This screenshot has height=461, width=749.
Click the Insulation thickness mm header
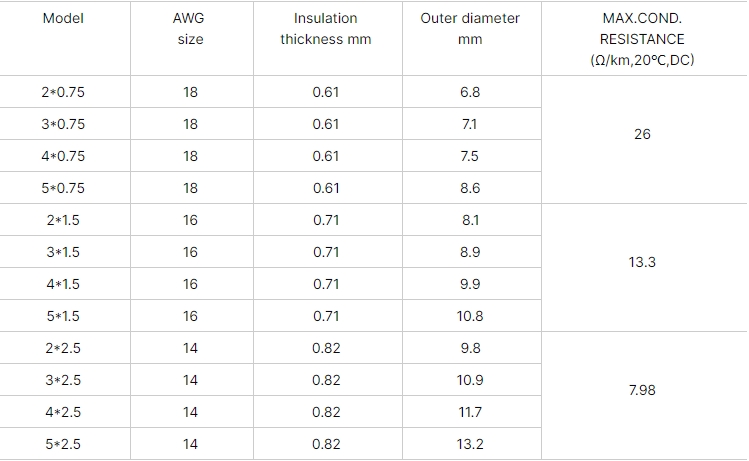[328, 38]
